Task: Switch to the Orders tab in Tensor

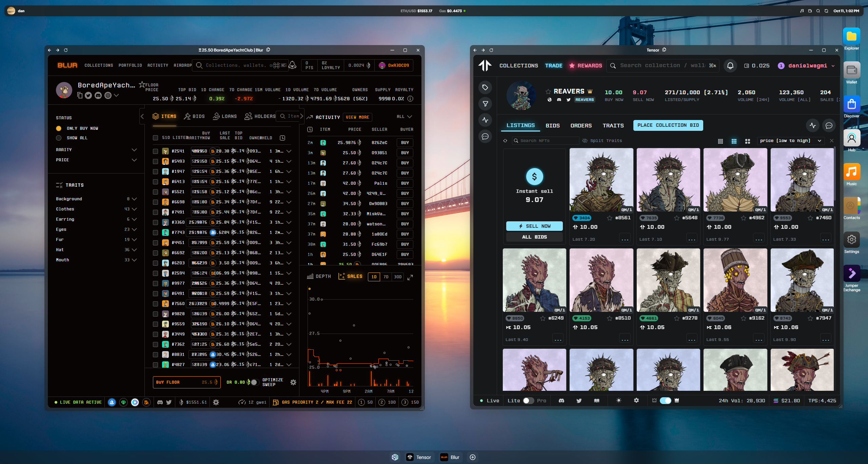Action: point(581,126)
